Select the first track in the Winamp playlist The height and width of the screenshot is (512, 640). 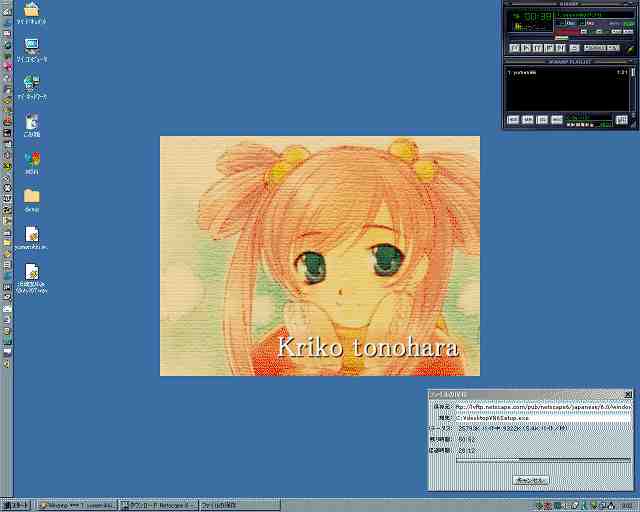click(x=567, y=72)
